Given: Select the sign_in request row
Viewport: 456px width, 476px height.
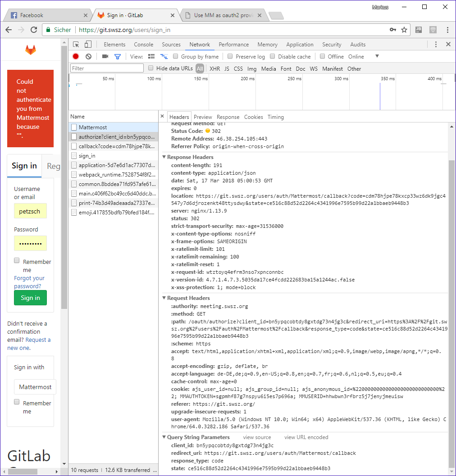Looking at the screenshot, I should [113, 156].
